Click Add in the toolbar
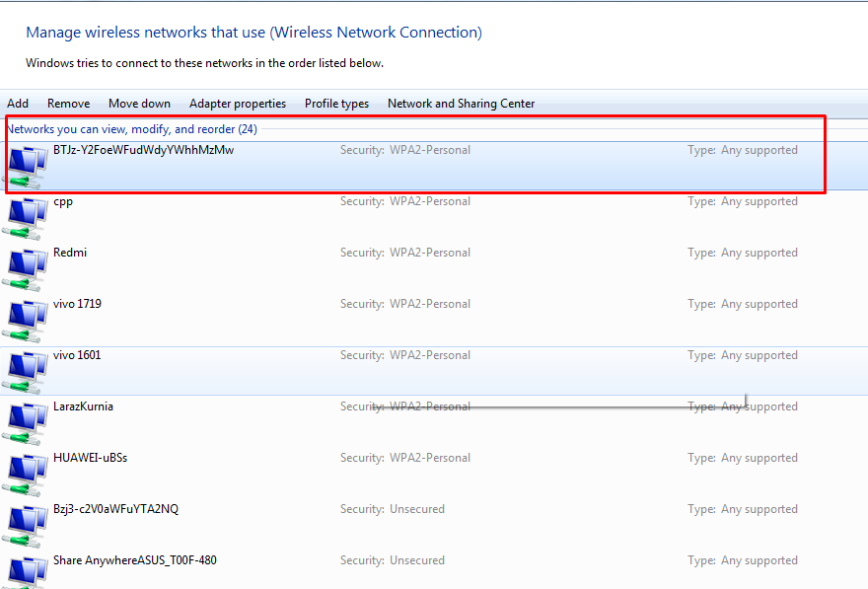 (18, 104)
